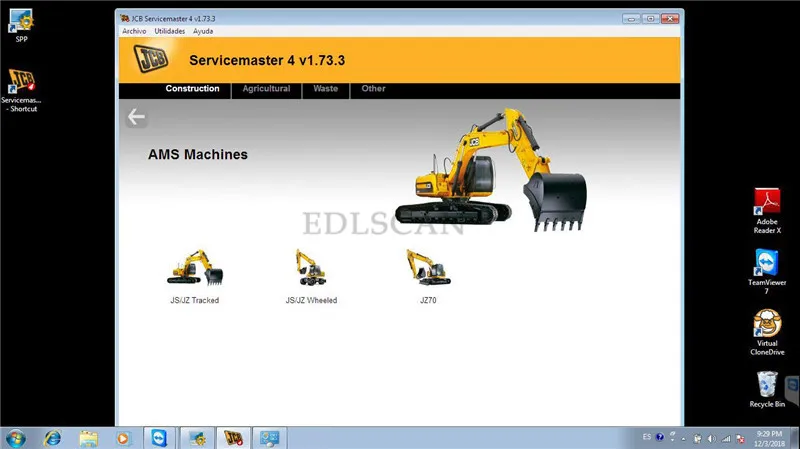Open Windows Explorer folder in taskbar
The image size is (800, 449).
88,438
